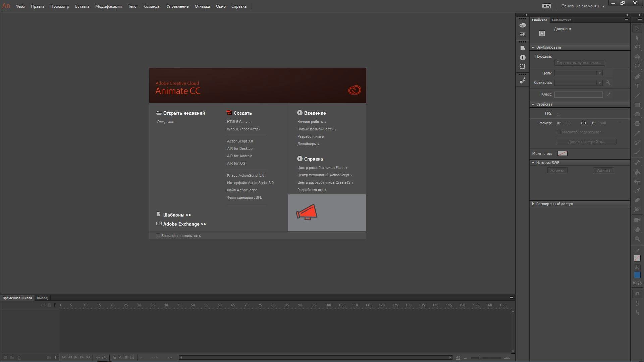The width and height of the screenshot is (644, 362).
Task: Open the 'Отладка' menu
Action: pos(202,6)
